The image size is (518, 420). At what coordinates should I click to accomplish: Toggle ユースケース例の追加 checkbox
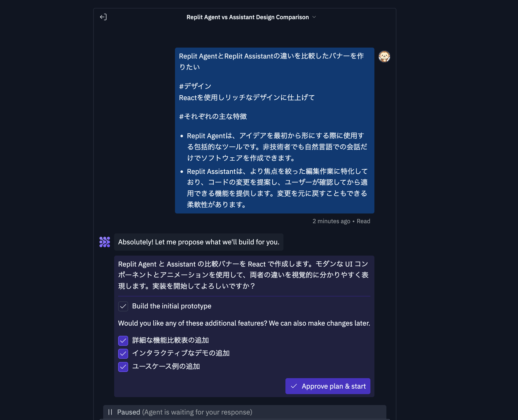[123, 366]
